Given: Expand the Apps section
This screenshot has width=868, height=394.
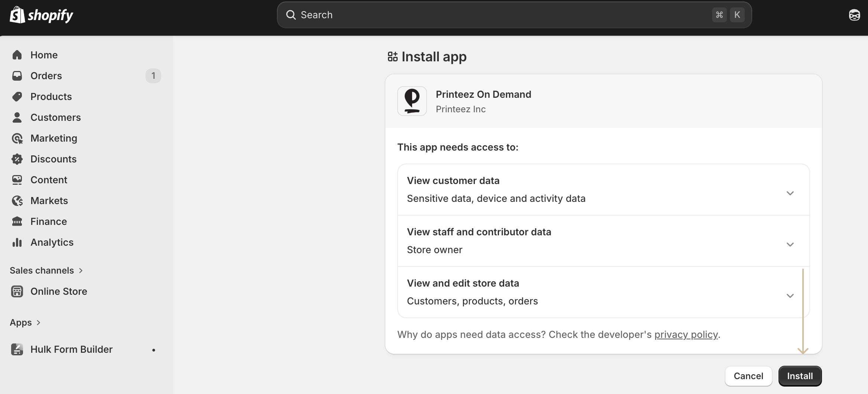Looking at the screenshot, I should [25, 323].
